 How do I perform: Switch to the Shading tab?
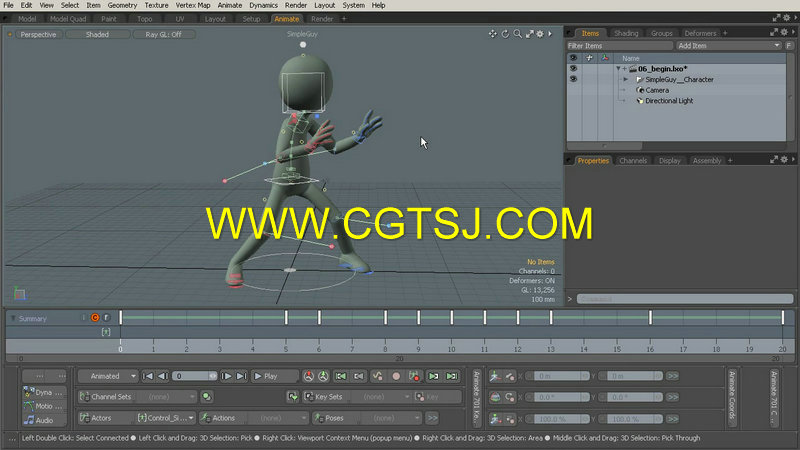point(626,33)
